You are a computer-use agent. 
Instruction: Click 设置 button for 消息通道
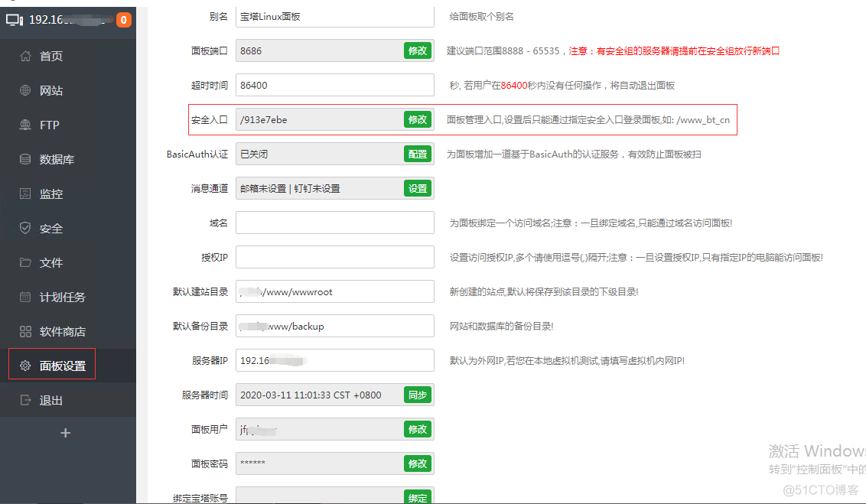pos(418,188)
